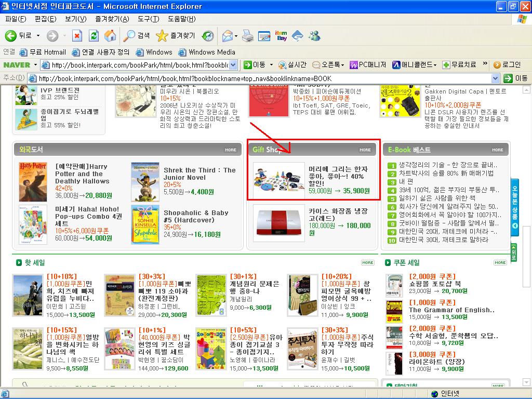This screenshot has height=399, width=532.
Task: Show more Naver toolbar items with »
Action: click(485, 64)
